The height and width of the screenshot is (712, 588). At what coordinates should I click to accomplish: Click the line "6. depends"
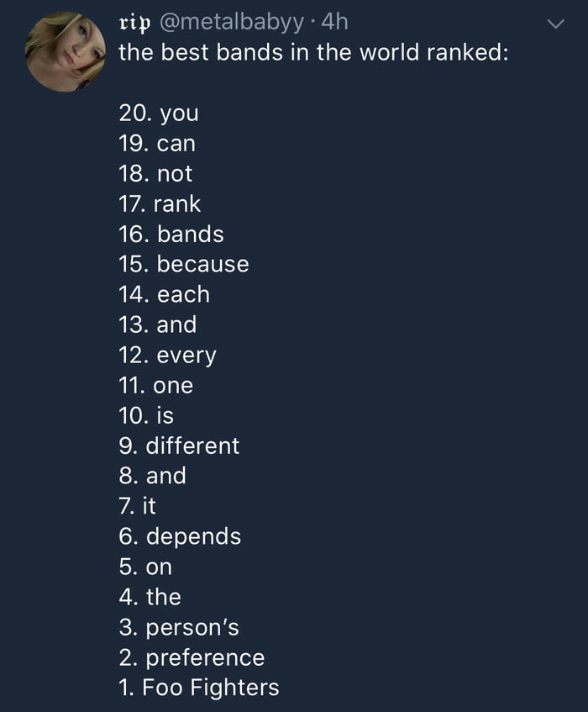pos(180,536)
